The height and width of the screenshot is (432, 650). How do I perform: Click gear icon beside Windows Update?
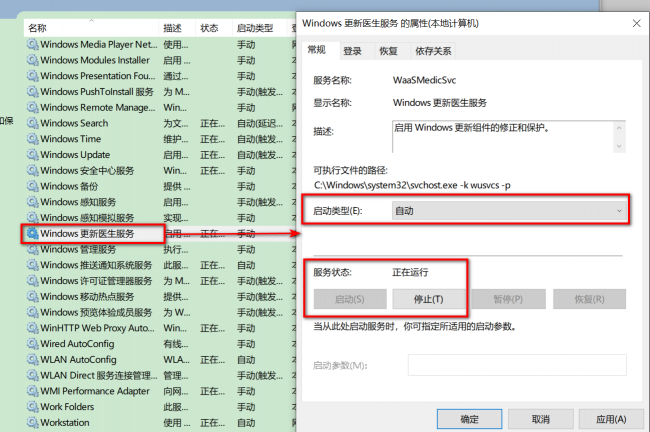point(33,155)
